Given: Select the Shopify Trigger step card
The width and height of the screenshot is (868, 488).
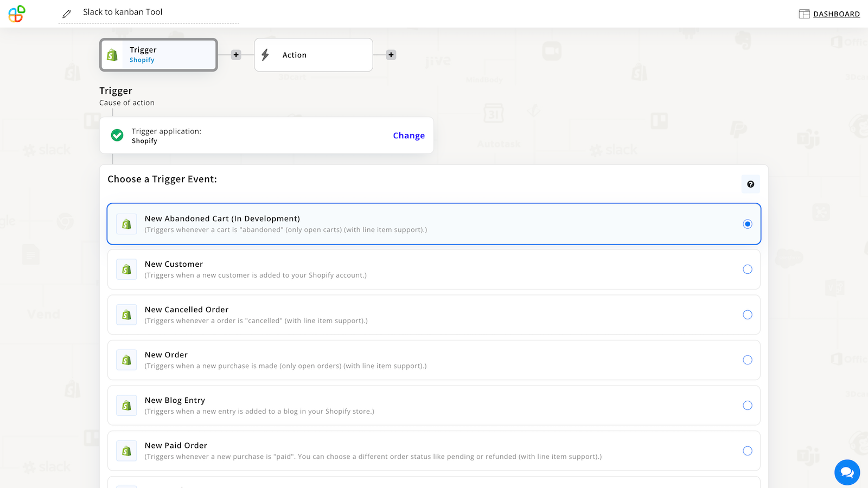Looking at the screenshot, I should [x=158, y=55].
